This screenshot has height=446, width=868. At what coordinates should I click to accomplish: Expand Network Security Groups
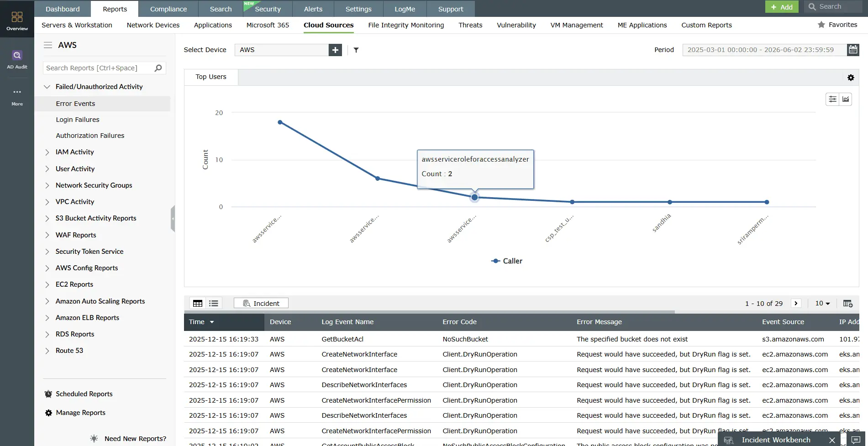click(x=47, y=185)
